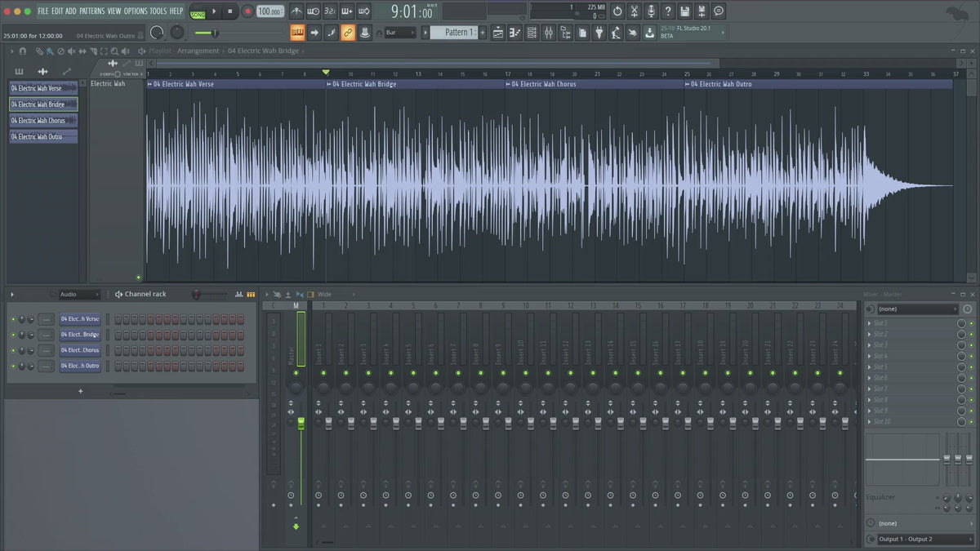Open the help question mark icon
Viewport: 980px width, 551px height.
pos(668,11)
